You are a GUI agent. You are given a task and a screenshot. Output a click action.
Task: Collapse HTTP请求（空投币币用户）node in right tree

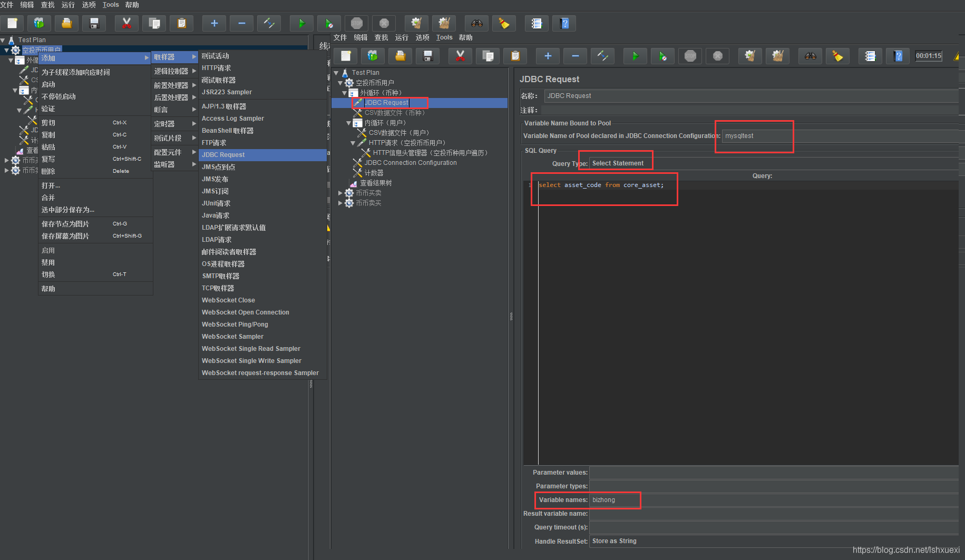pyautogui.click(x=353, y=143)
